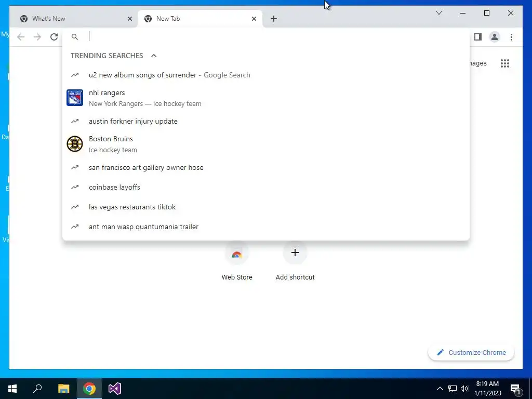
Task: Click the Add shortcut label
Action: coord(295,277)
